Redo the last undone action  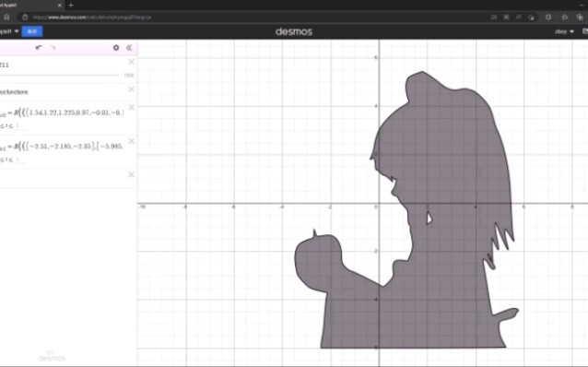tap(53, 48)
